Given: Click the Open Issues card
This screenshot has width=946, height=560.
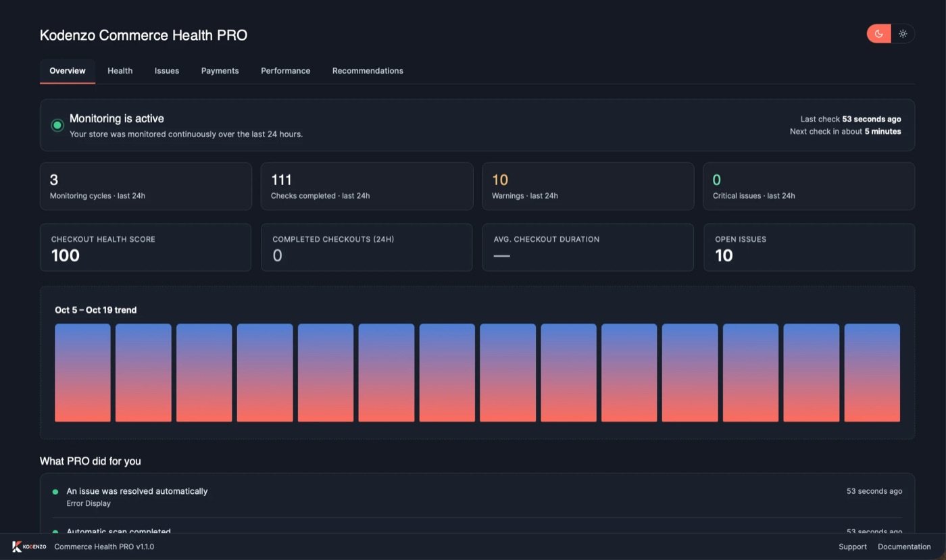Looking at the screenshot, I should click(810, 248).
